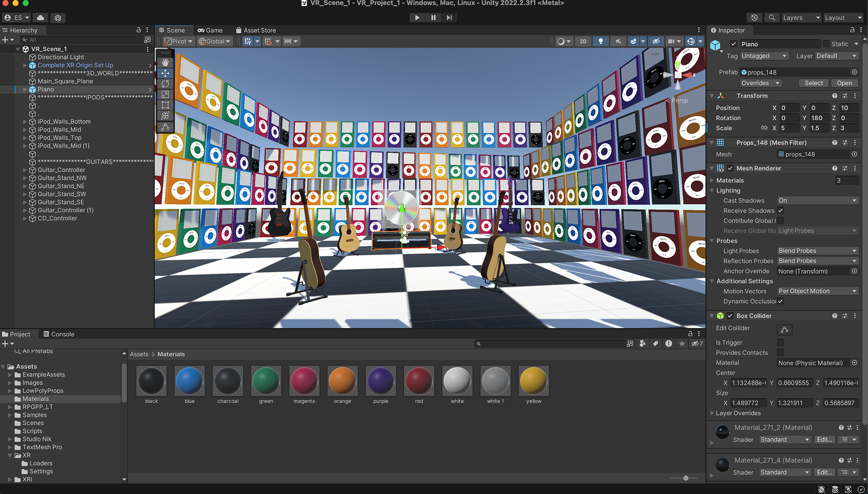Screen dimensions: 868x494
Task: Collapse the Transform component
Action: tap(712, 96)
